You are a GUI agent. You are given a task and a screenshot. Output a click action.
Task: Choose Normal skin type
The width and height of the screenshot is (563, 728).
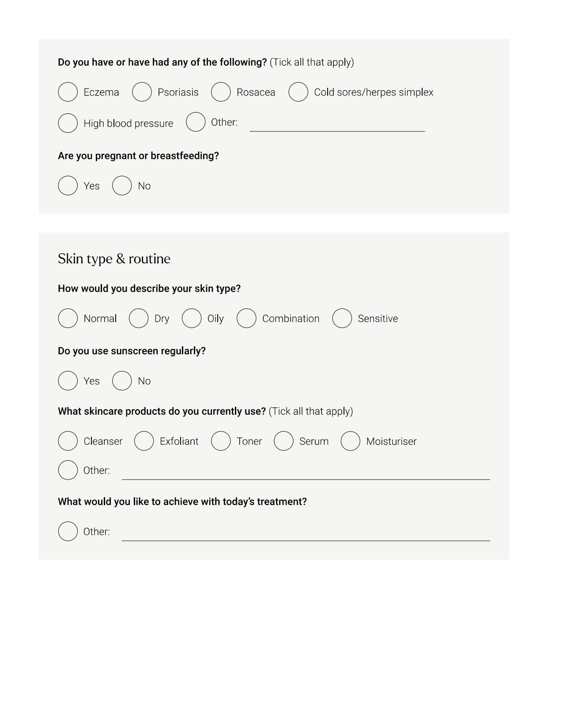click(x=68, y=319)
